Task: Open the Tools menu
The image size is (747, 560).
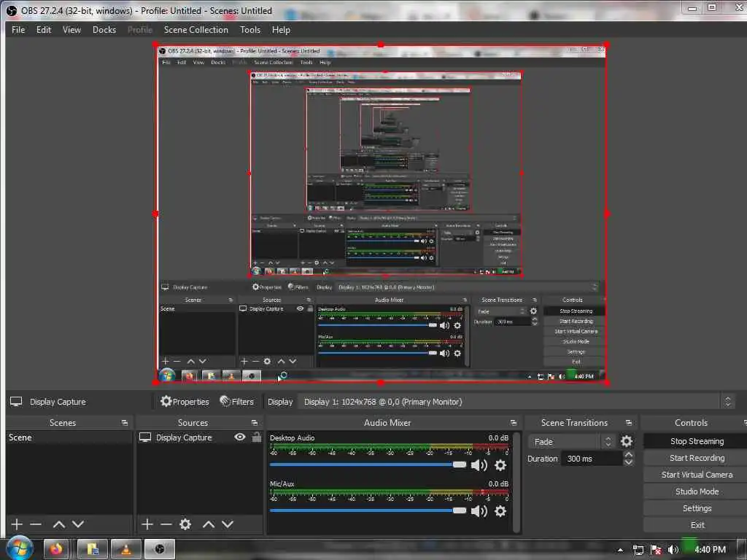Action: (250, 29)
